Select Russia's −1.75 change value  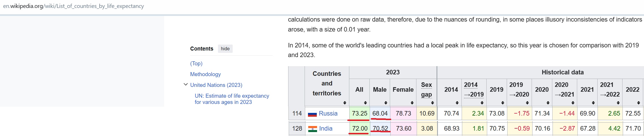coord(522,113)
